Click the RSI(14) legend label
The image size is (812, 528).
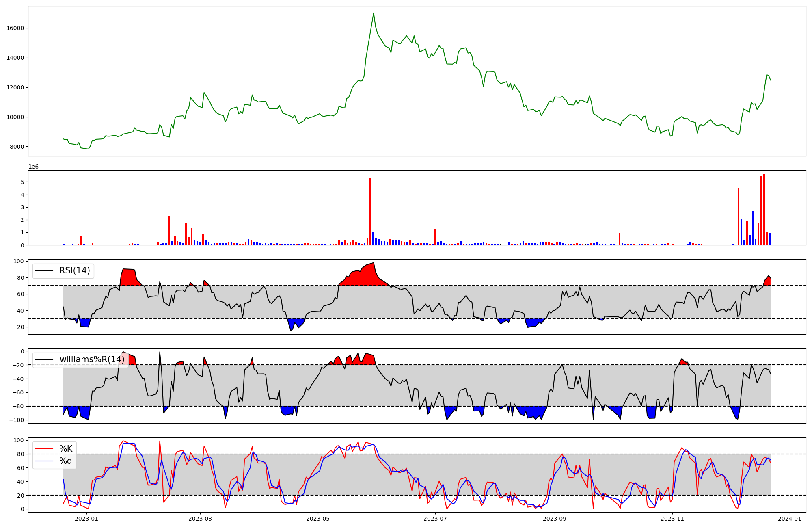[x=75, y=270]
